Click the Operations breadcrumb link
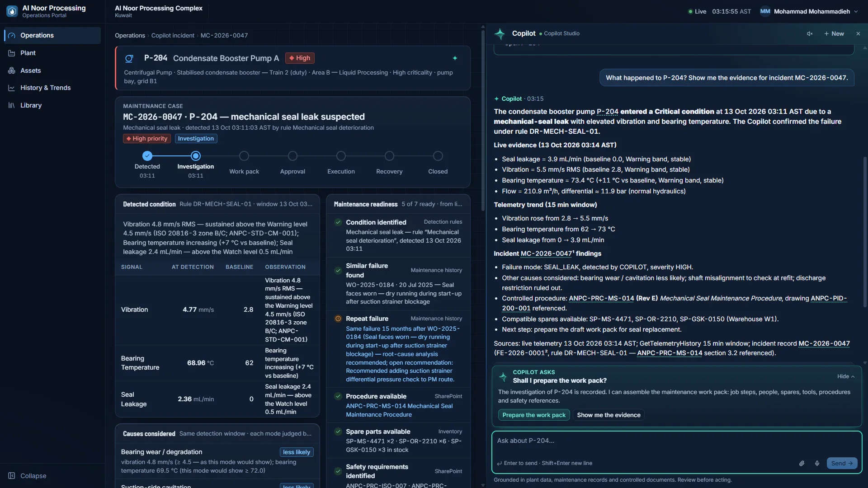Viewport: 868px width, 488px height. click(x=130, y=35)
